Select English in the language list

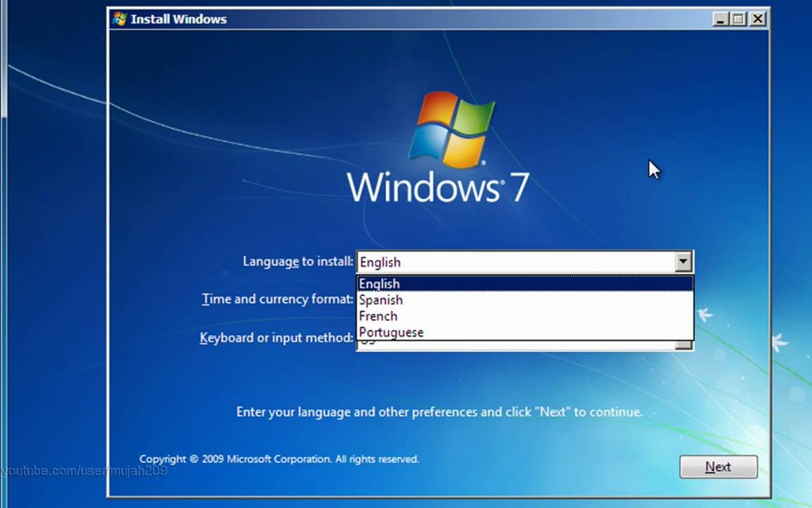pyautogui.click(x=525, y=284)
